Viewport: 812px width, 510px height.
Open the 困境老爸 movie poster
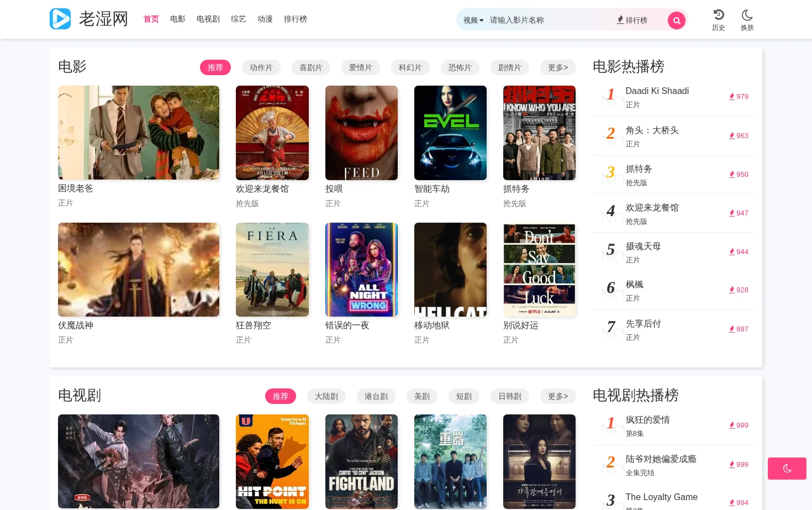[139, 133]
